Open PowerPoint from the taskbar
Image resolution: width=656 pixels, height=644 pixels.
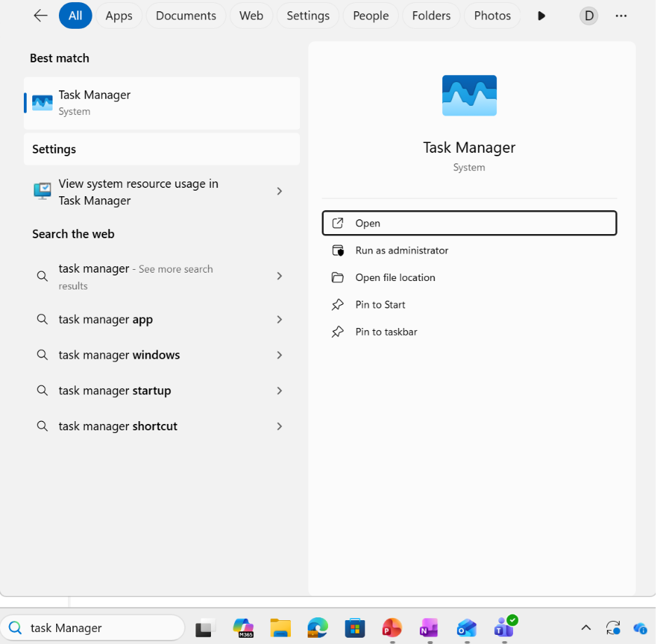point(392,627)
